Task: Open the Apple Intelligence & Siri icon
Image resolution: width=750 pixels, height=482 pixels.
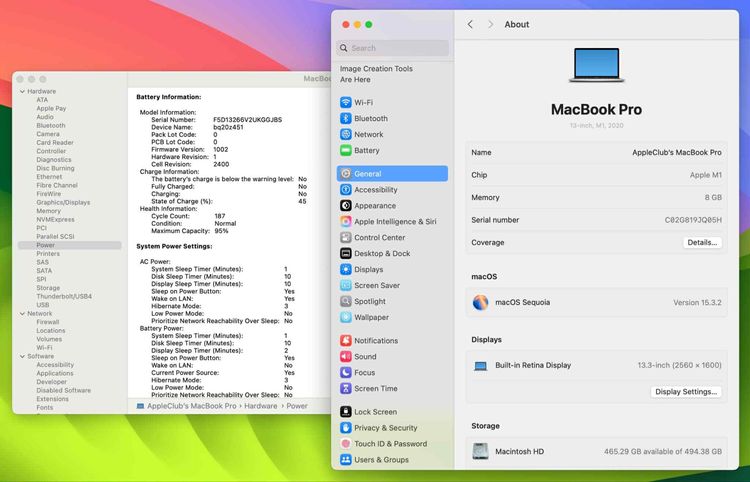Action: point(346,221)
